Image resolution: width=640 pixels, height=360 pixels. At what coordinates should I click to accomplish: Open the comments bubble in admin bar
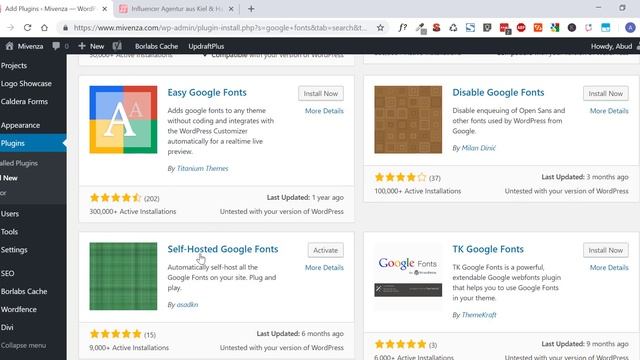(56, 46)
